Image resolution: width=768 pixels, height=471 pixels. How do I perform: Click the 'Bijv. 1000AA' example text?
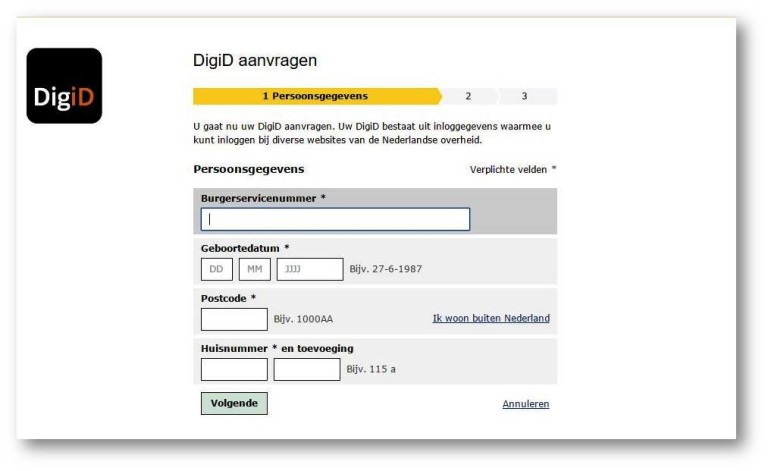[303, 319]
